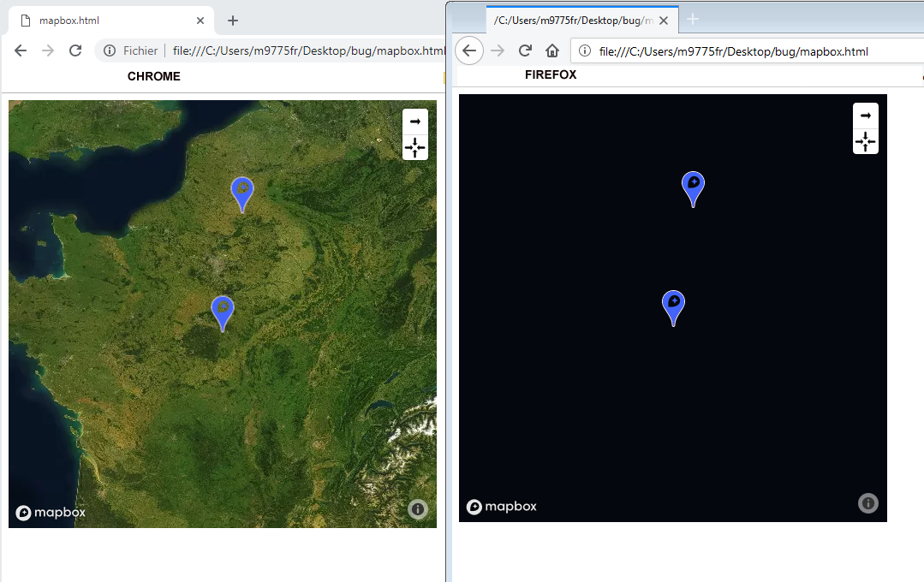This screenshot has height=582, width=924.
Task: Click the page info icon in Firefox's address bar
Action: [584, 50]
